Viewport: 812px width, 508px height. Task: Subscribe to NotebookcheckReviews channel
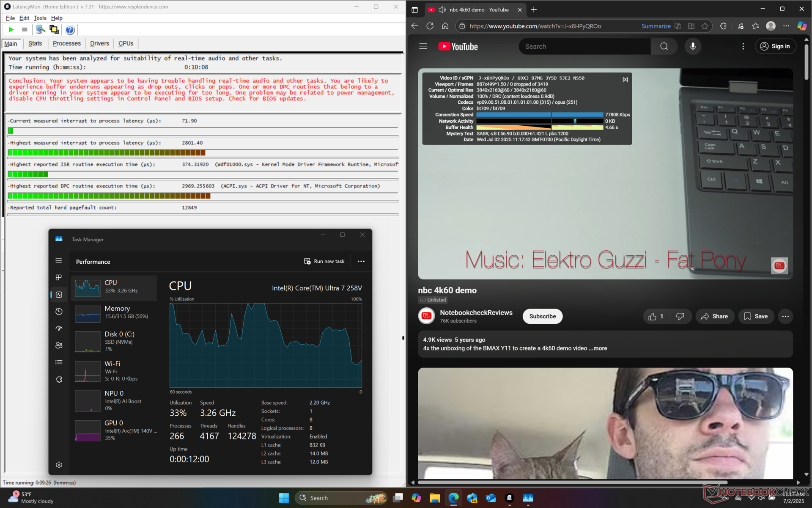click(x=542, y=317)
